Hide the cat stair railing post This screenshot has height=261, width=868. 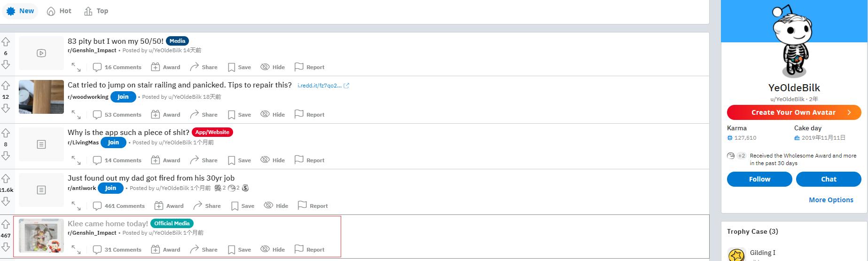[x=273, y=115]
